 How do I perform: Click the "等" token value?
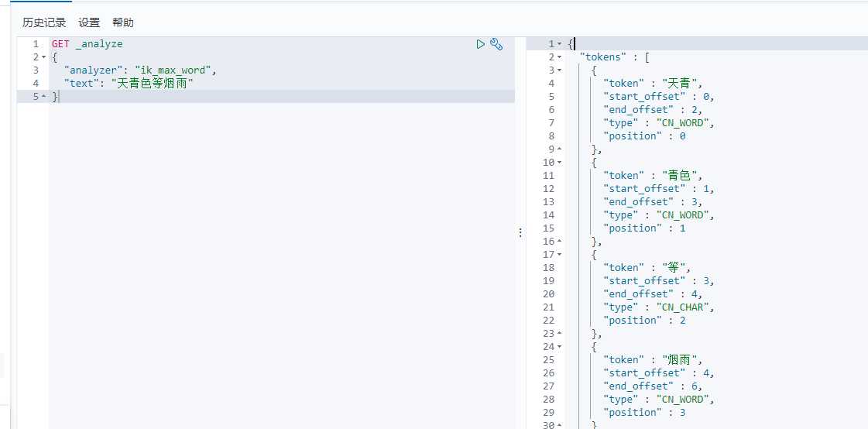tap(672, 268)
